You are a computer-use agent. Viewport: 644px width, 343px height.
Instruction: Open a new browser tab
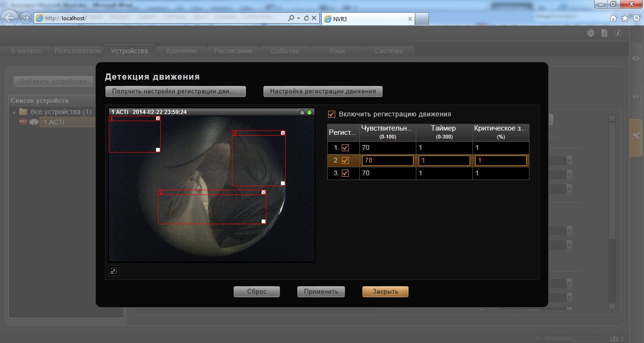(x=422, y=18)
